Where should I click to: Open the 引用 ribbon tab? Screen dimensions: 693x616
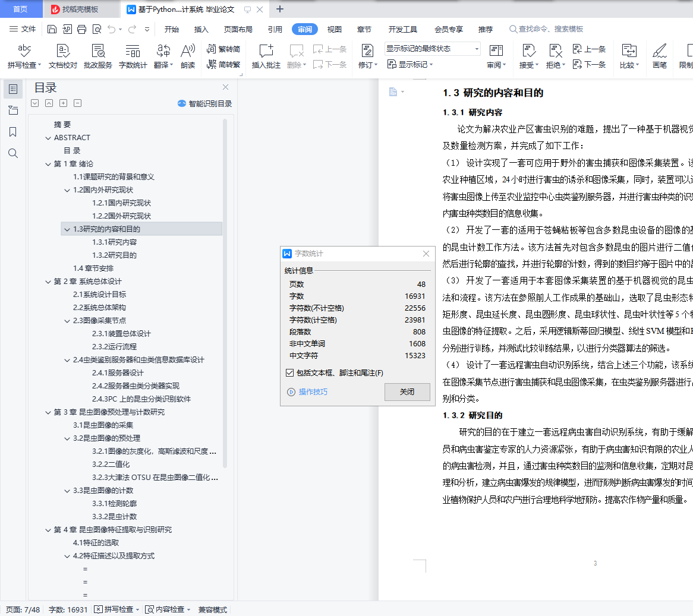(x=275, y=29)
